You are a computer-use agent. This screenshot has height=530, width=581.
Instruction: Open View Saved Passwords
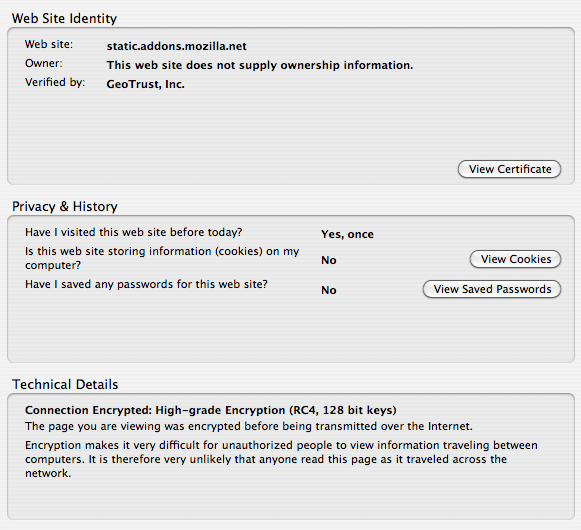coord(492,289)
